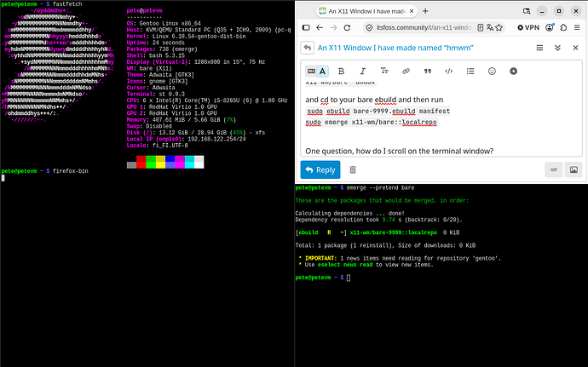
Task: Open the Firefox application menu
Action: tap(577, 27)
